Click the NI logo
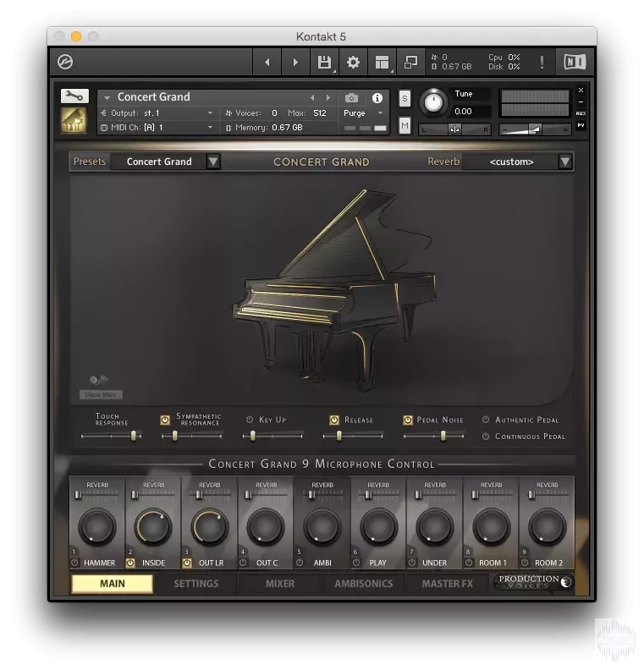 click(575, 63)
